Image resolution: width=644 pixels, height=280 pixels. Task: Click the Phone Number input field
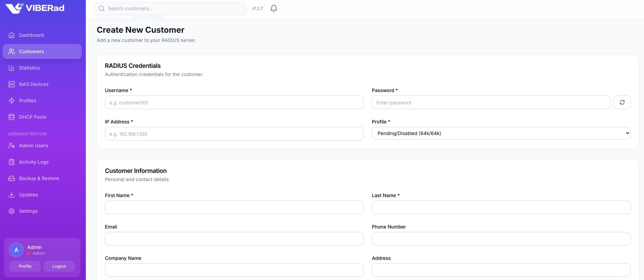[501, 239]
